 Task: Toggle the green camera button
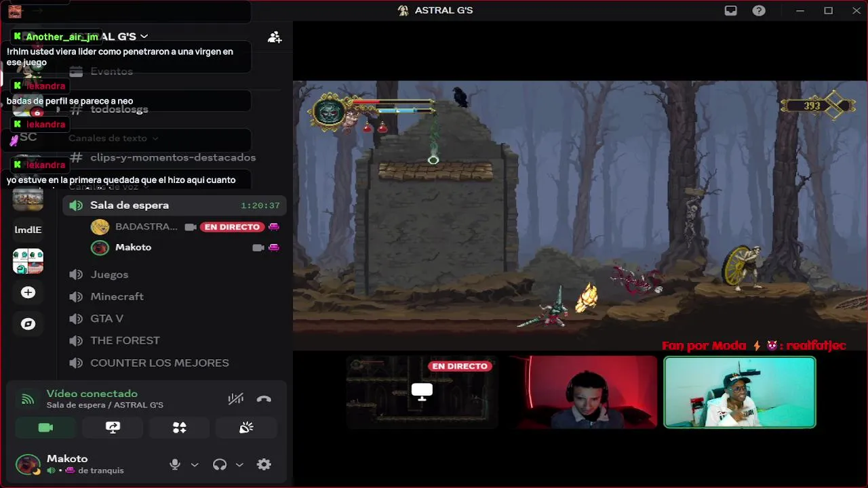point(46,428)
